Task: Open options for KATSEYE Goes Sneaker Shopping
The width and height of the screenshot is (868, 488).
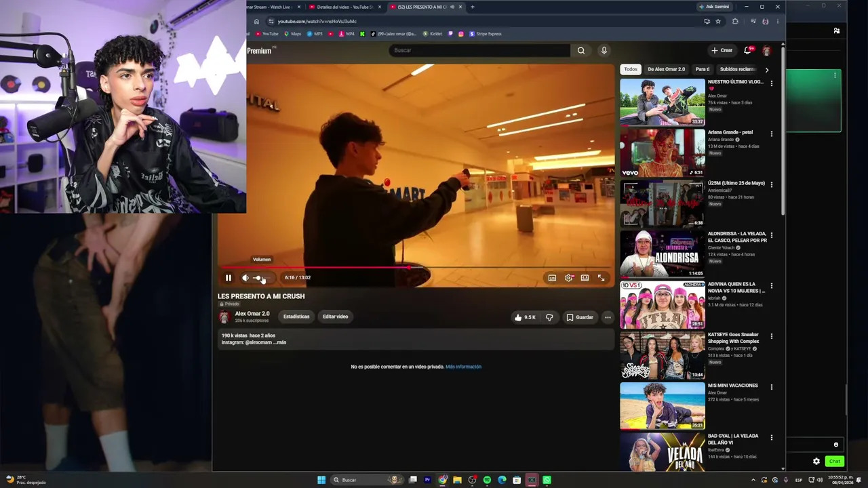Action: (x=771, y=336)
